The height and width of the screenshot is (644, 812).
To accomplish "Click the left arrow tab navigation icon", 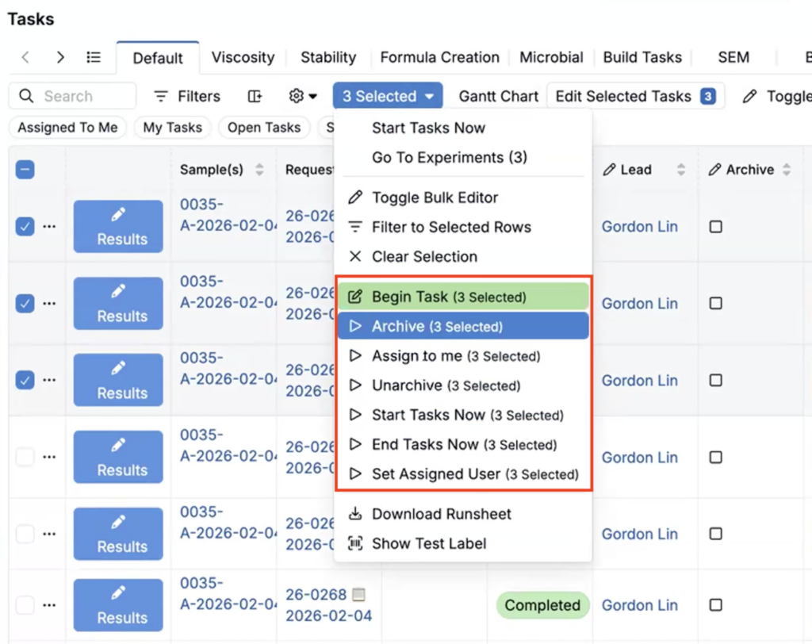I will 25,57.
